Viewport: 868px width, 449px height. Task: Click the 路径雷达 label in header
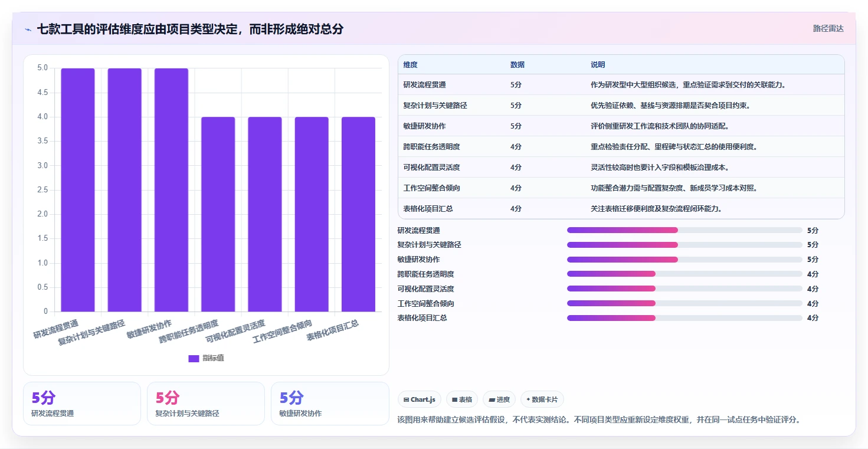[828, 28]
